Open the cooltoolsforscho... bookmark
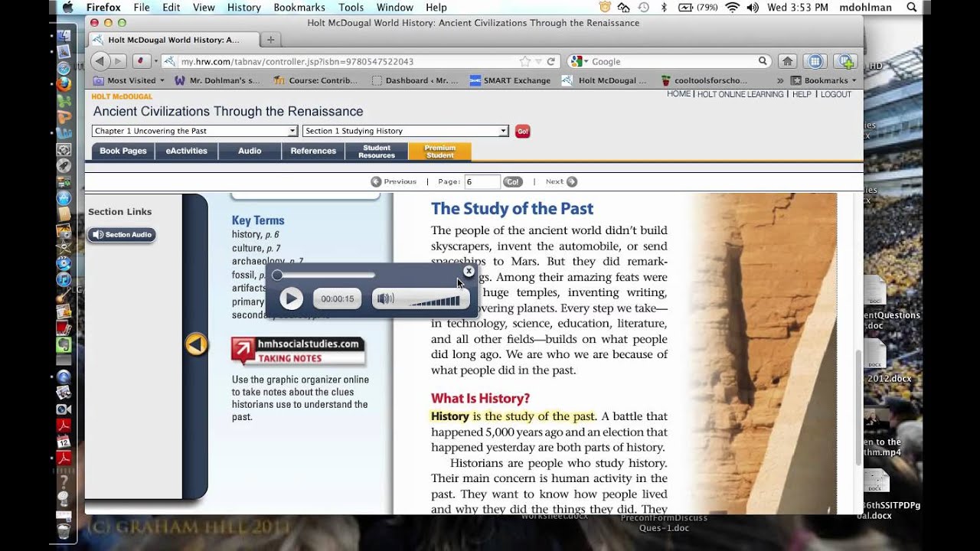This screenshot has width=980, height=551. click(704, 80)
